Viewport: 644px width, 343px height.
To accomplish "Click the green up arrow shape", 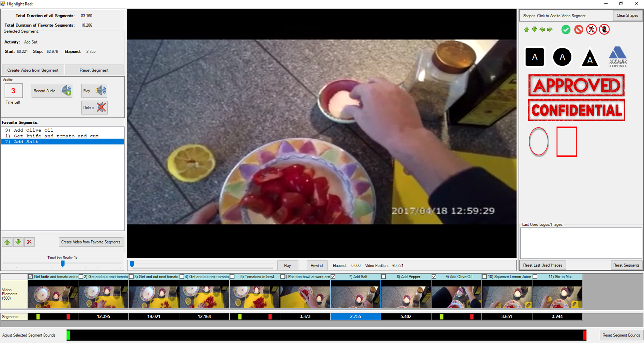I will (526, 30).
